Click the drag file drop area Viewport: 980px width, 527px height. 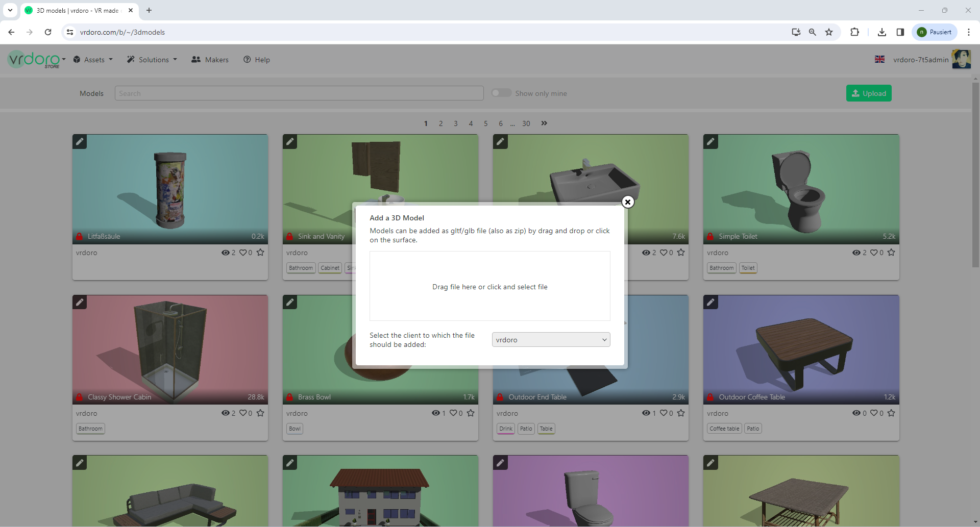click(489, 286)
